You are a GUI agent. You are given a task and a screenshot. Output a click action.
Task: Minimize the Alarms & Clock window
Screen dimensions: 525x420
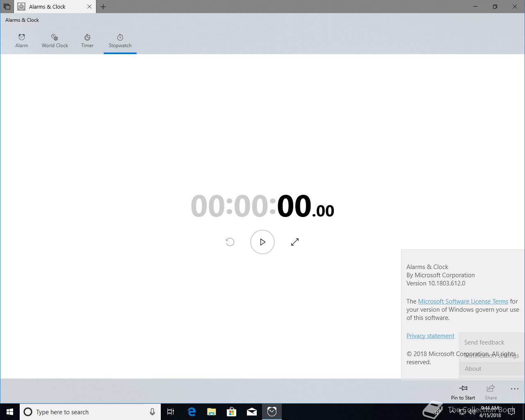point(476,7)
